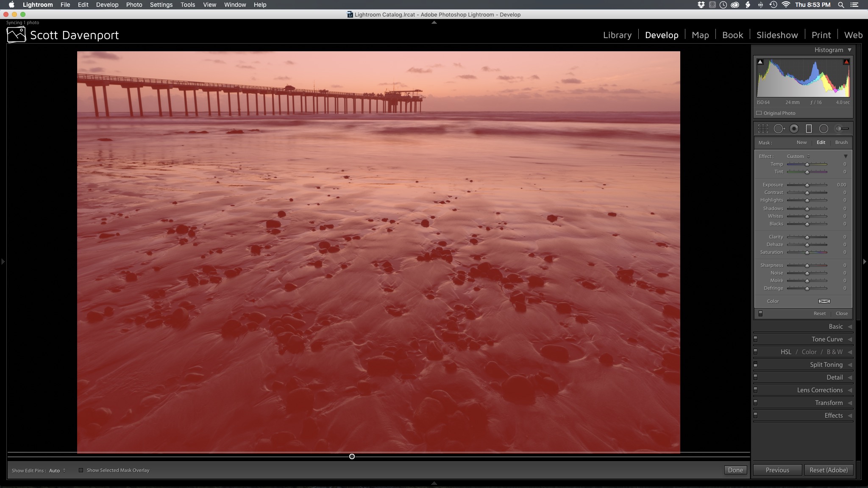The width and height of the screenshot is (868, 488).
Task: Open the Show Edit Pins Auto dropdown
Action: 57,471
